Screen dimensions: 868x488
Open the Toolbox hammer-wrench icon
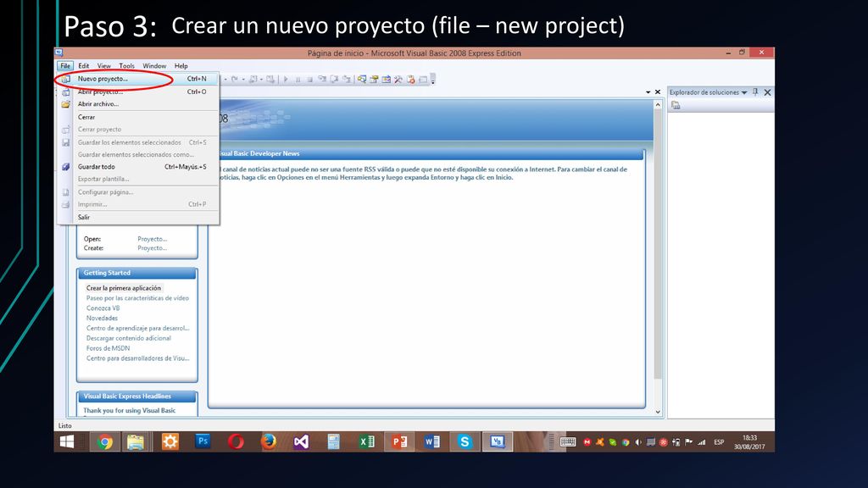click(x=398, y=79)
